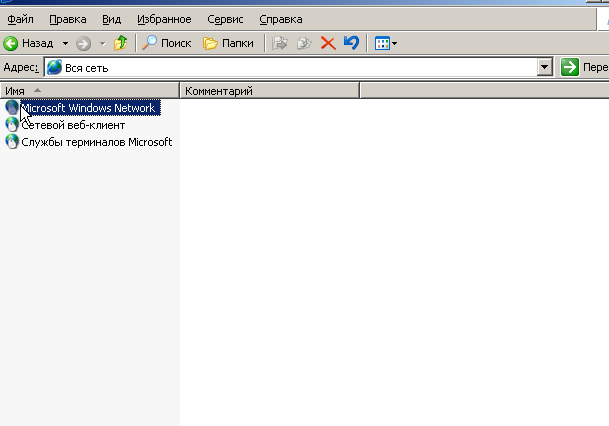Open the Сервис menu

225,19
